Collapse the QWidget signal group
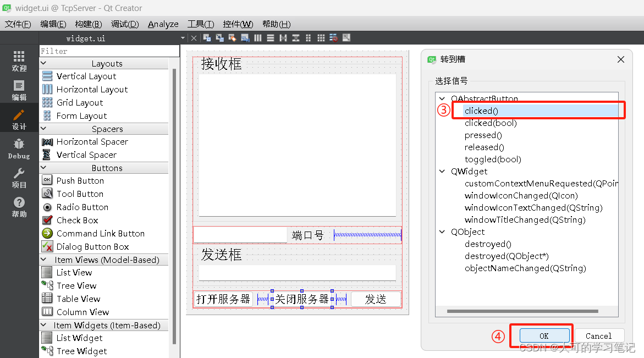 (442, 171)
